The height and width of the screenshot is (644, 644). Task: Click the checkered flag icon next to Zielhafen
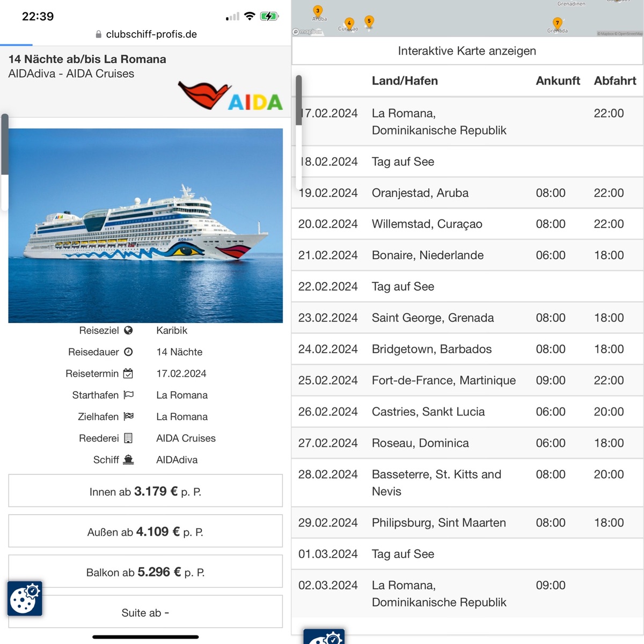(128, 416)
